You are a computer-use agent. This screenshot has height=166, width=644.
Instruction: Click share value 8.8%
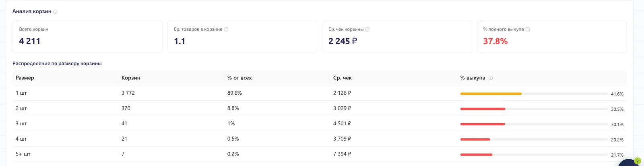click(233, 108)
